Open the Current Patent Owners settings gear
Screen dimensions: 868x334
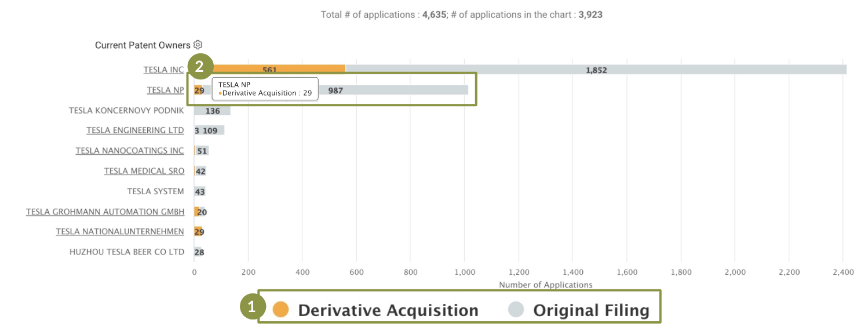coord(198,45)
